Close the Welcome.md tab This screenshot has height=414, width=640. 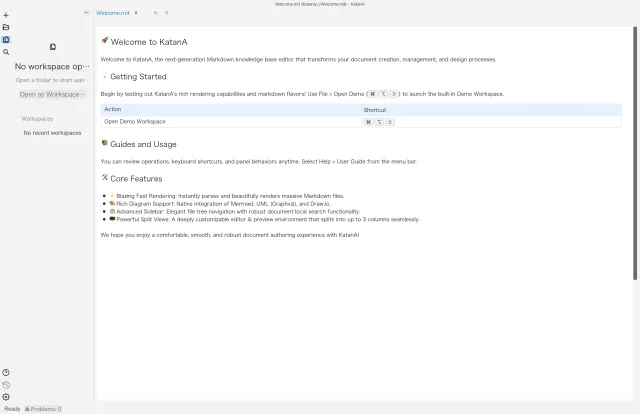point(136,13)
